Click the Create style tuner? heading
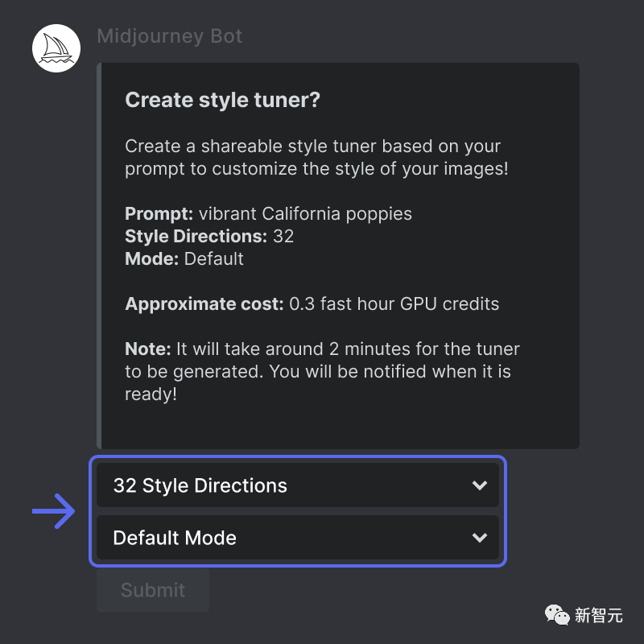 (222, 100)
